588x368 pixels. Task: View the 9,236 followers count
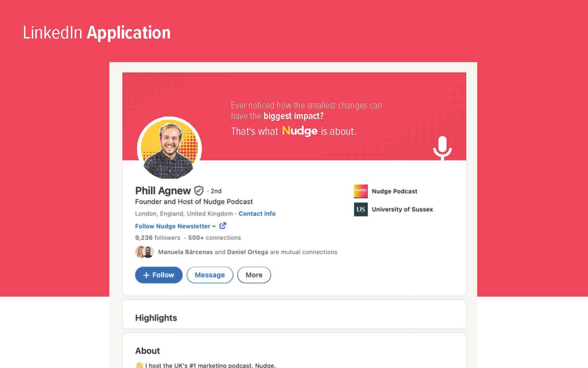click(x=158, y=238)
